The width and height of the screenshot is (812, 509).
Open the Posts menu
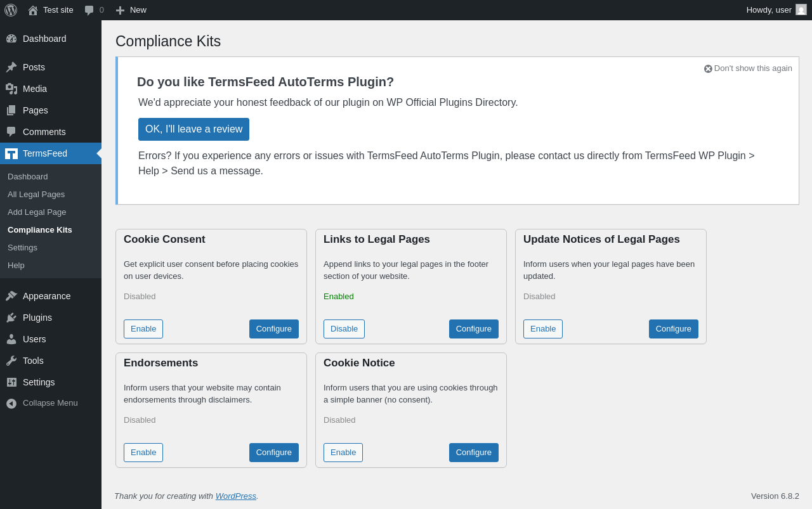coord(51,67)
